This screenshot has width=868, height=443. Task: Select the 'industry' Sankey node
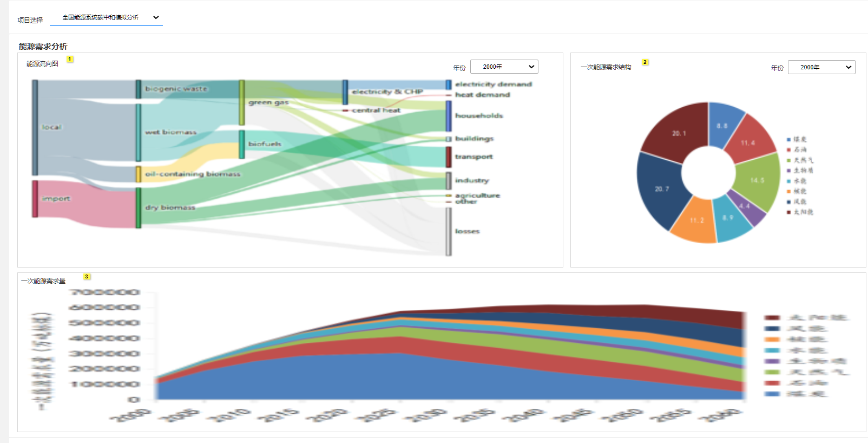pyautogui.click(x=449, y=181)
